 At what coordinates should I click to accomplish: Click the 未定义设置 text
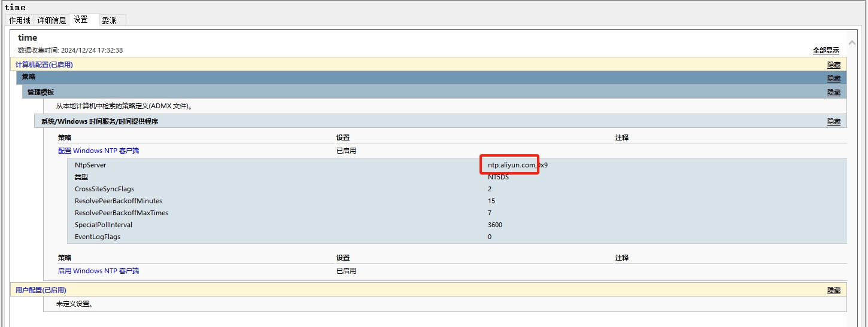pyautogui.click(x=74, y=304)
